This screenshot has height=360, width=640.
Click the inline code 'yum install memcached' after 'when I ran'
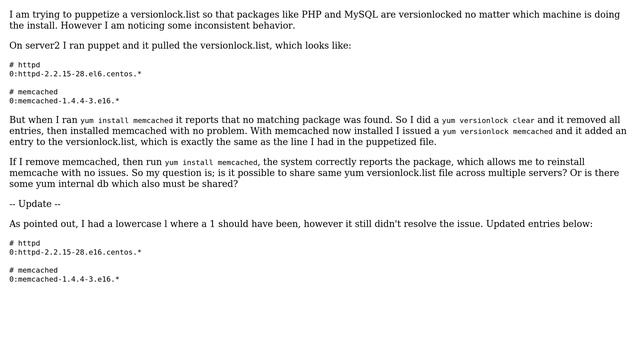pos(127,121)
